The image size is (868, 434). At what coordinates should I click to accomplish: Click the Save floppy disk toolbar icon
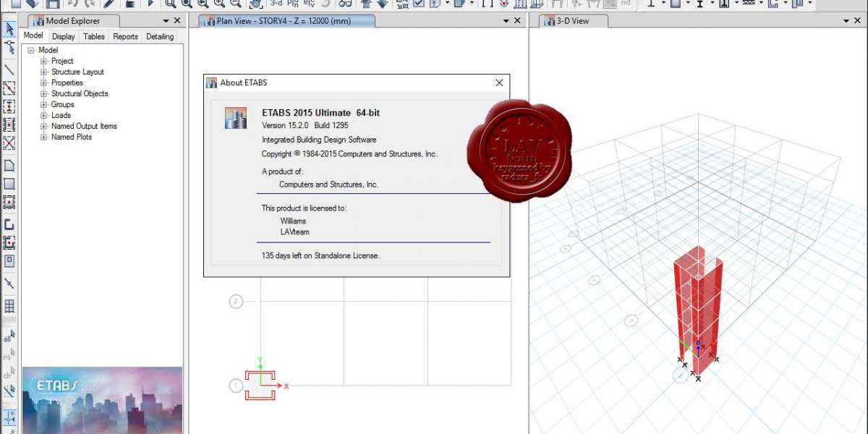click(x=53, y=4)
